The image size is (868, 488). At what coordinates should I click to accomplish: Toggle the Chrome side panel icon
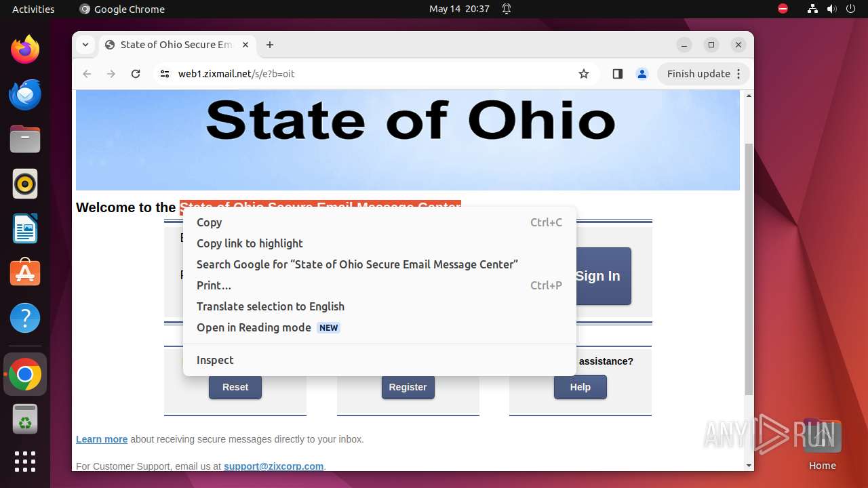point(617,74)
